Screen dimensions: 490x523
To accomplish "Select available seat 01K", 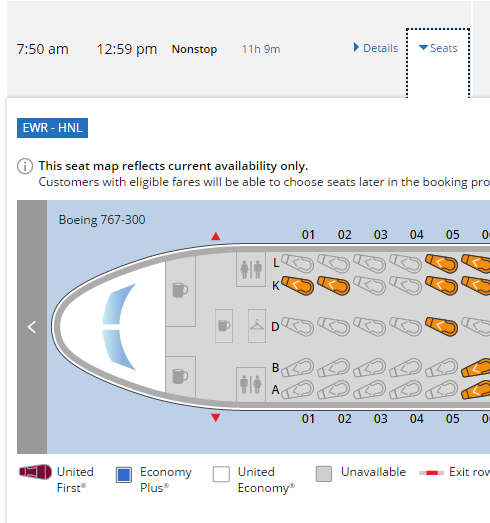I will click(298, 286).
